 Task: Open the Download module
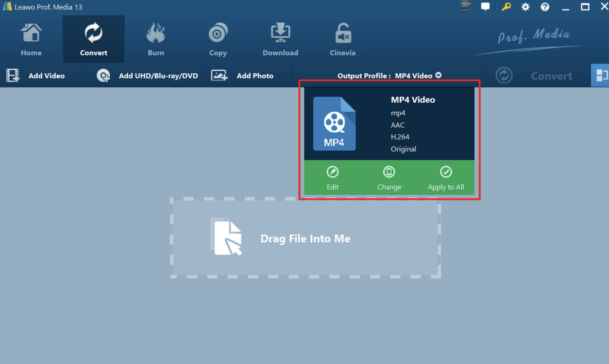point(280,39)
